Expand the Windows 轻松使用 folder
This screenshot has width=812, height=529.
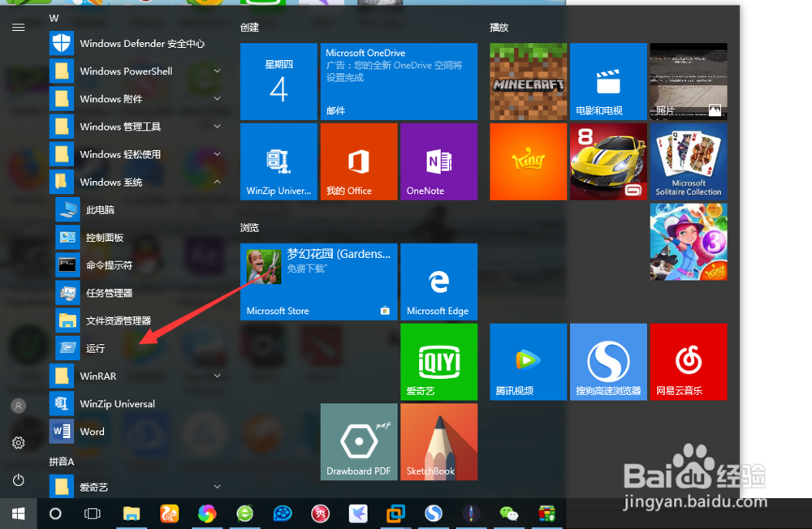pyautogui.click(x=137, y=154)
